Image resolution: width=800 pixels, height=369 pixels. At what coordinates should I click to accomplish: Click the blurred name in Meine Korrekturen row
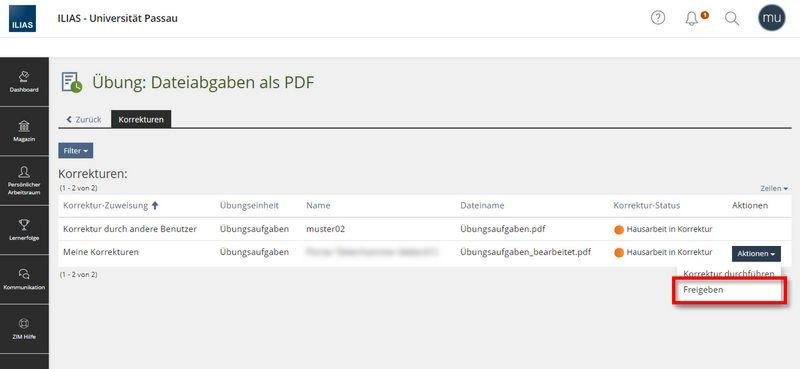click(372, 252)
